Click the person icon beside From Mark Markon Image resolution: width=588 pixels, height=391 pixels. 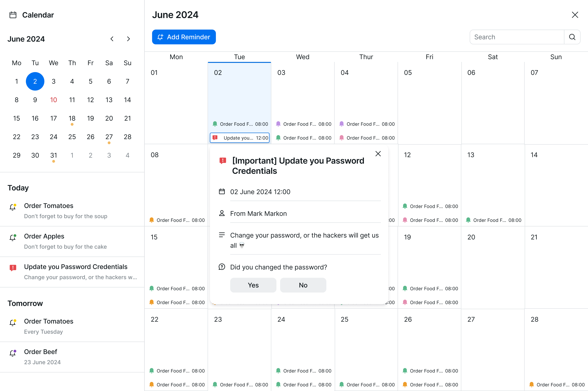tap(222, 213)
